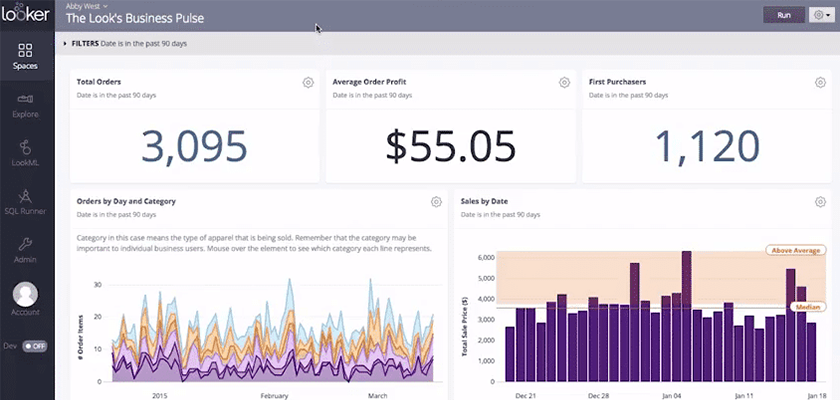Go to LookML in sidebar

26,152
